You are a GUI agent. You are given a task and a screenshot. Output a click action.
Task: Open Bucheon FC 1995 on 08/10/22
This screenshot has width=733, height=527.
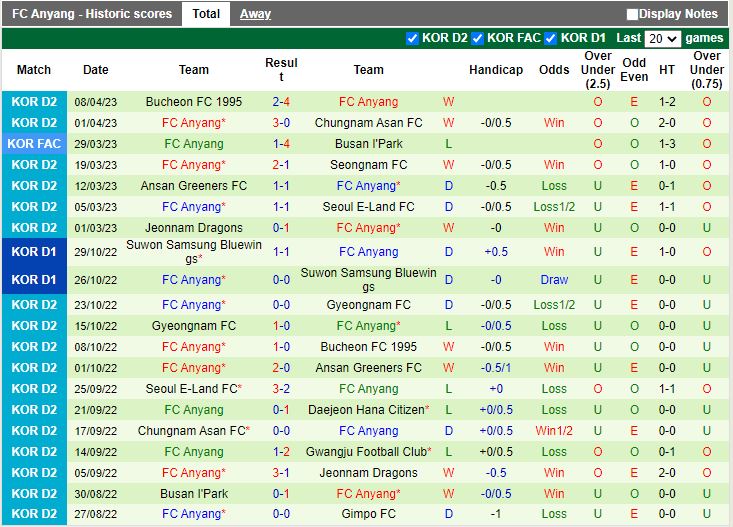[x=368, y=347]
